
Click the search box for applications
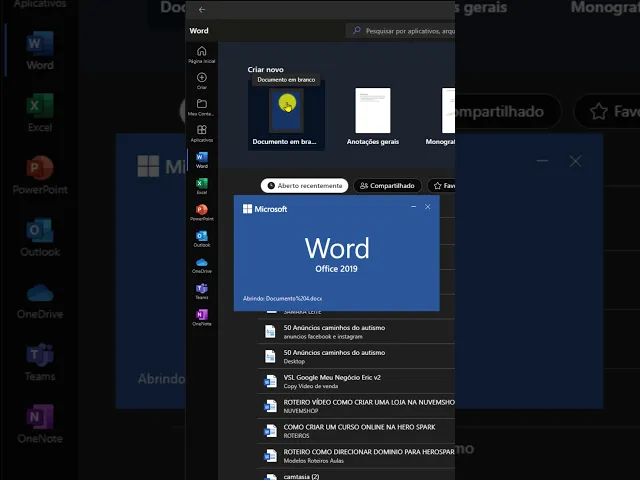402,31
